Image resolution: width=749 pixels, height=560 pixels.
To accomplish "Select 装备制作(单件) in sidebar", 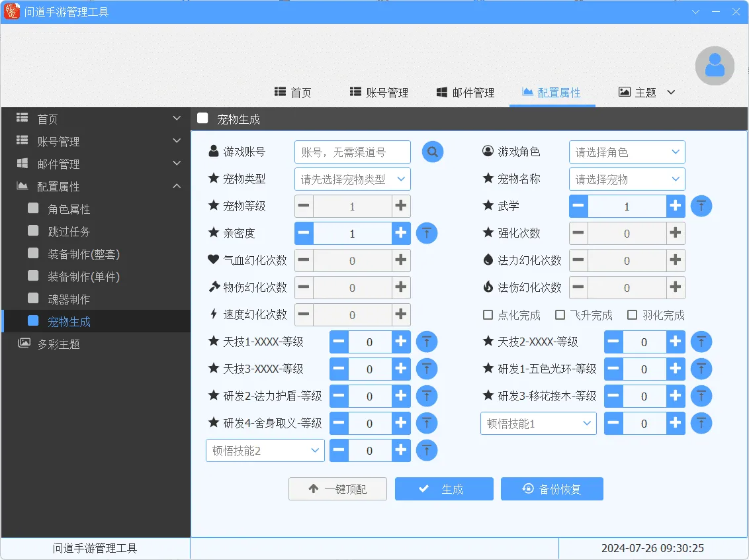I will [x=95, y=277].
